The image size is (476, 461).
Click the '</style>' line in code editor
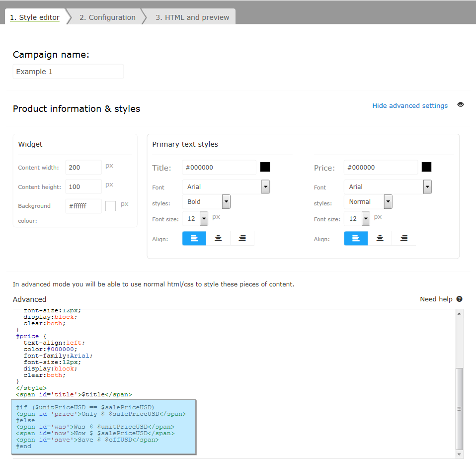(x=31, y=388)
